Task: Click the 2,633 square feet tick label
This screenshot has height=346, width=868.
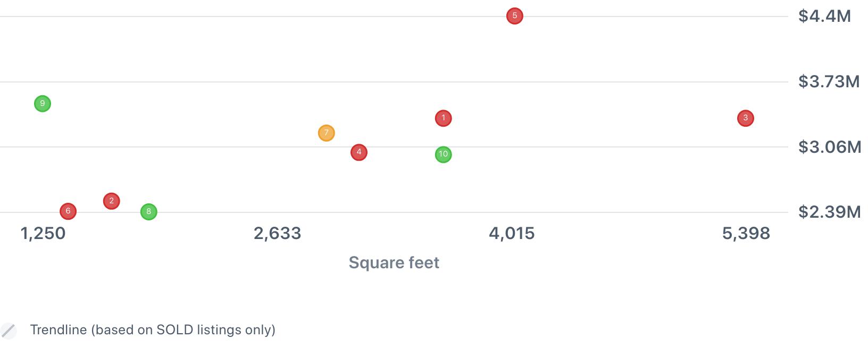Action: pos(277,233)
